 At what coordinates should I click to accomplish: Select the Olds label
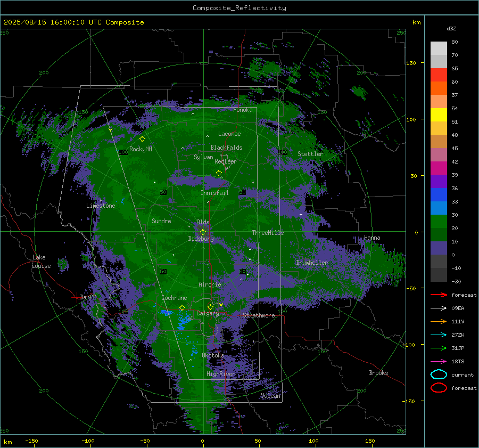[203, 222]
